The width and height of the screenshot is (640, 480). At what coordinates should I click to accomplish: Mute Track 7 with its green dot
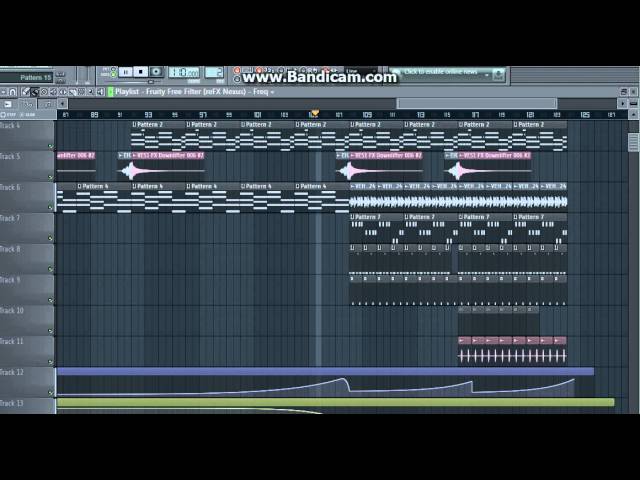[x=51, y=238]
